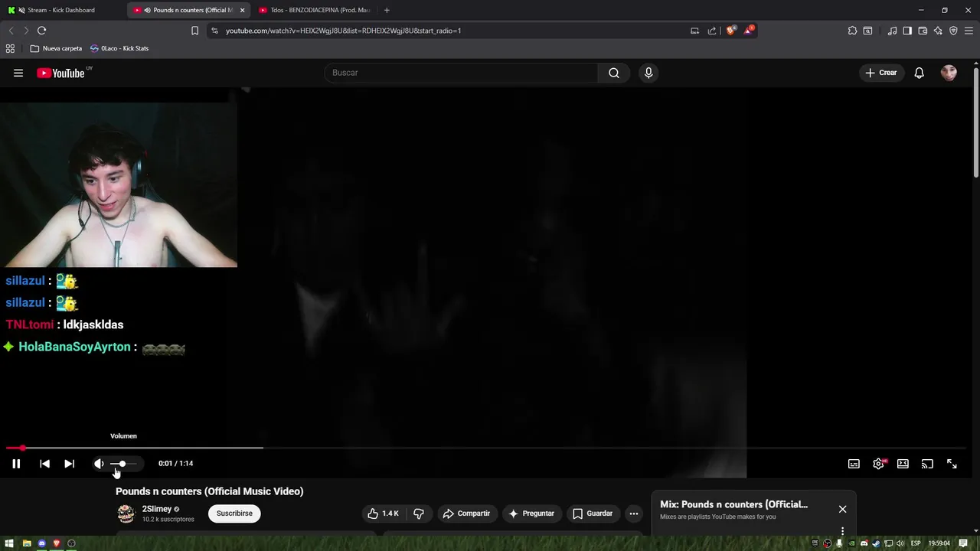Switch to the Tdos - BENZODIACEPINA tab

coord(314,10)
